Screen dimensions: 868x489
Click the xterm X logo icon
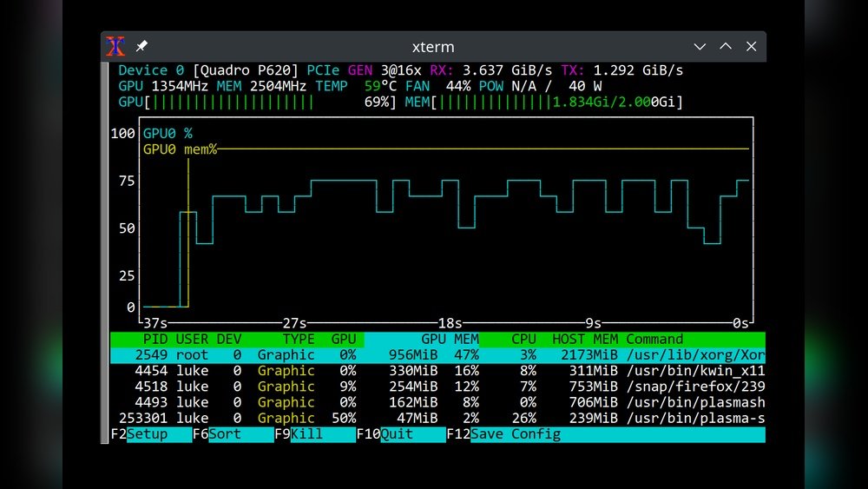click(x=115, y=47)
